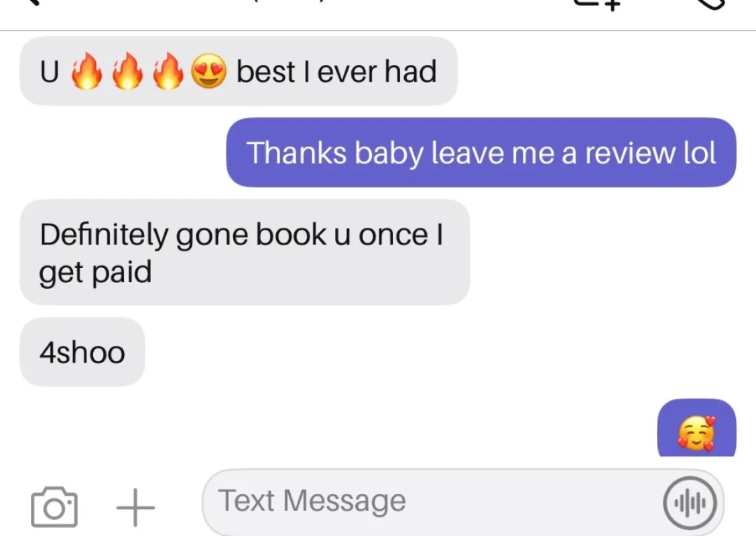Image resolution: width=756 pixels, height=536 pixels.
Task: Tap the "Thanks baby leave me a review lol" message
Action: [481, 152]
